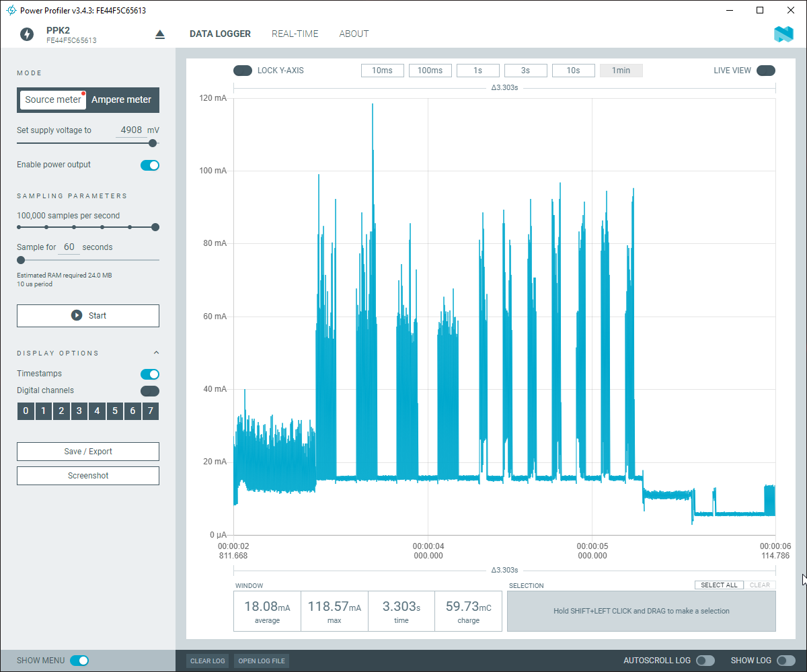
Task: Turn off the Timestamps toggle
Action: (x=150, y=374)
